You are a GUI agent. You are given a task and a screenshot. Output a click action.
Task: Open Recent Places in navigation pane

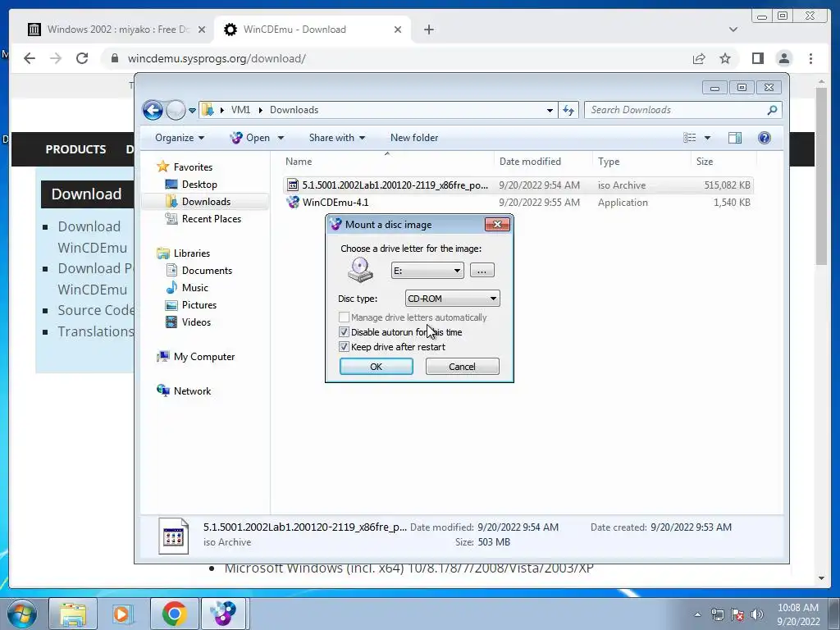pos(211,218)
